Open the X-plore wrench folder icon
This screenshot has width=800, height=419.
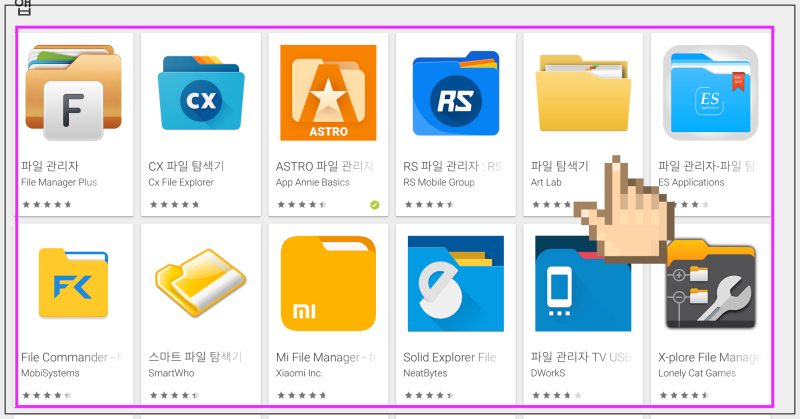pyautogui.click(x=710, y=284)
